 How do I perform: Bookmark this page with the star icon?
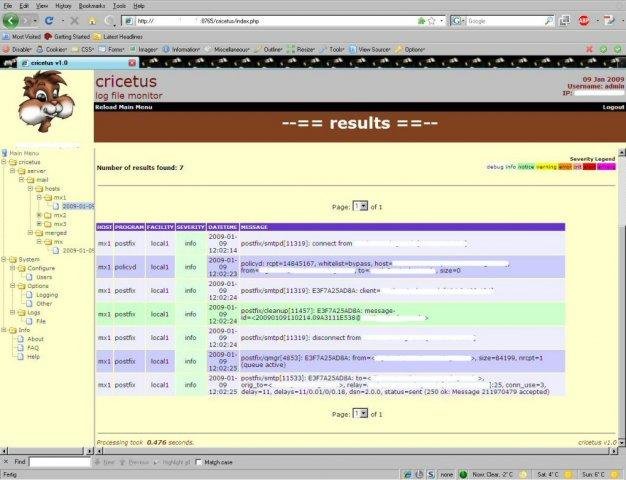tap(432, 21)
